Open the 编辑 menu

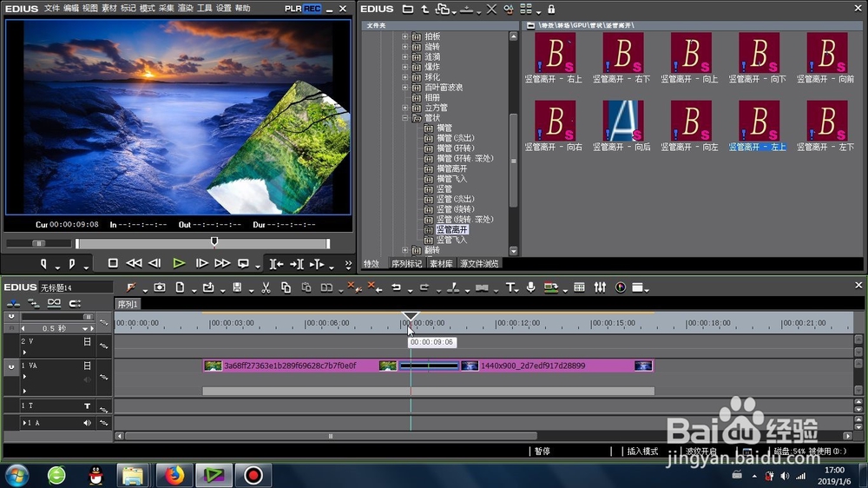tap(71, 9)
